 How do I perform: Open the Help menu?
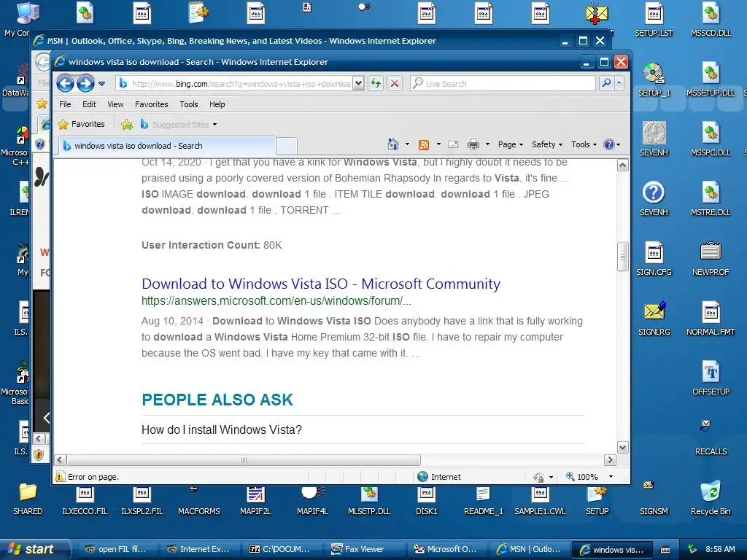217,104
